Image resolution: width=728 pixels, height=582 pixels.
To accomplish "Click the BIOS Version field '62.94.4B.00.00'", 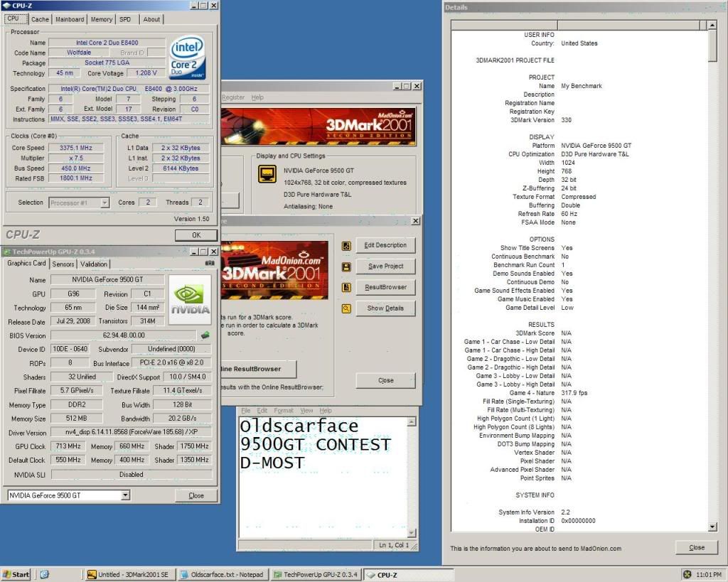I will click(x=124, y=335).
